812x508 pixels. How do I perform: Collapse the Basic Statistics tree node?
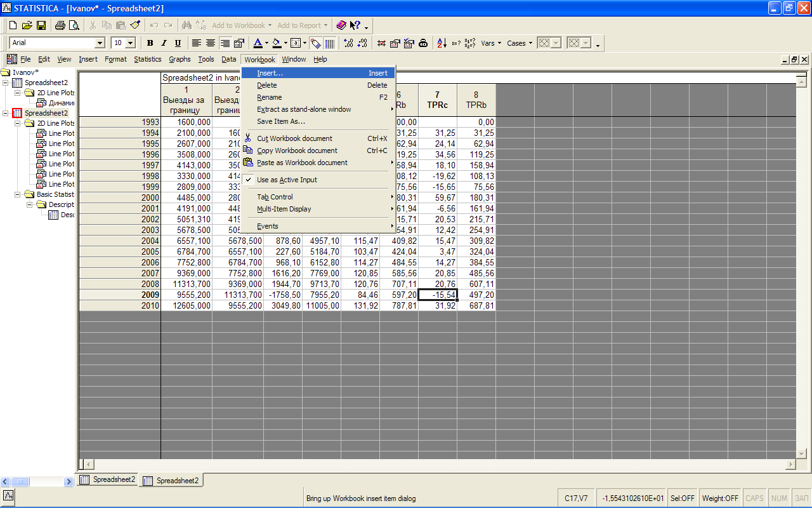(18, 194)
